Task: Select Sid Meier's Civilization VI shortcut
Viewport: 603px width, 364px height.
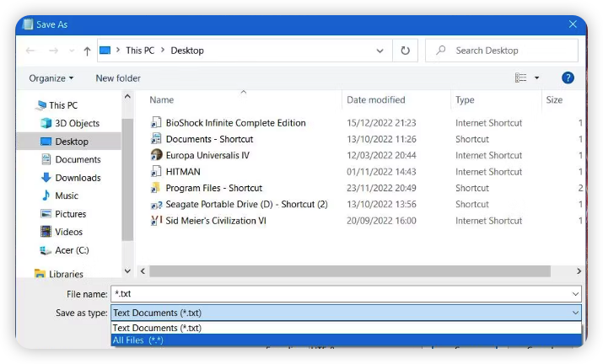Action: pyautogui.click(x=216, y=221)
